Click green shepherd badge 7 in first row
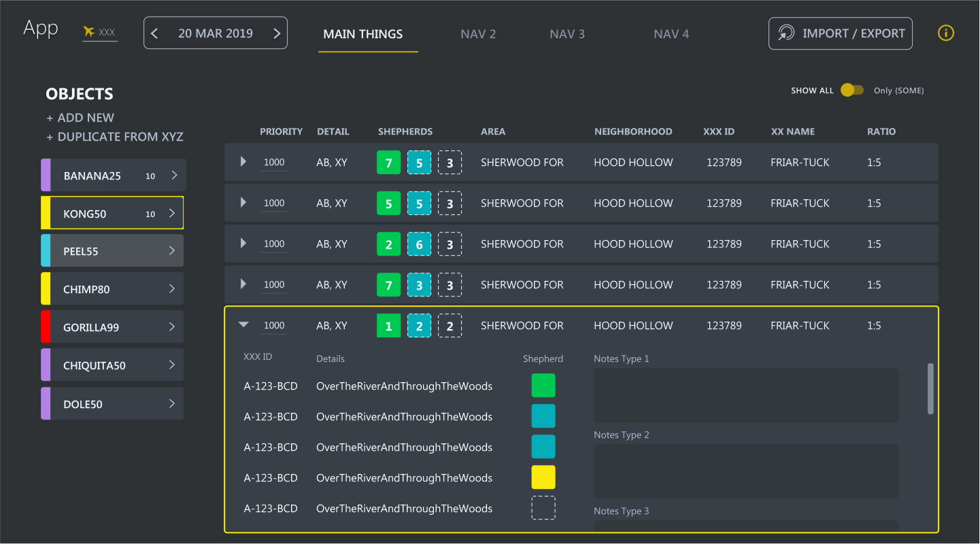 (x=389, y=163)
